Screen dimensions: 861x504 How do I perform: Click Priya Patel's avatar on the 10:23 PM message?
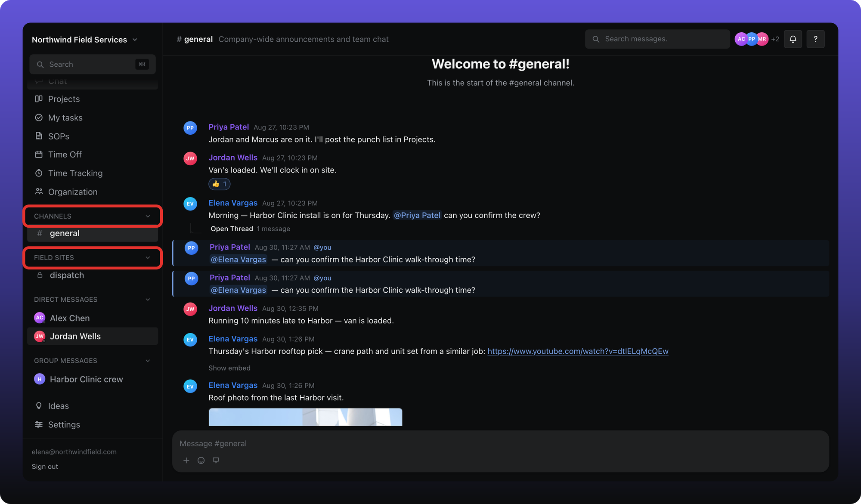coord(190,128)
